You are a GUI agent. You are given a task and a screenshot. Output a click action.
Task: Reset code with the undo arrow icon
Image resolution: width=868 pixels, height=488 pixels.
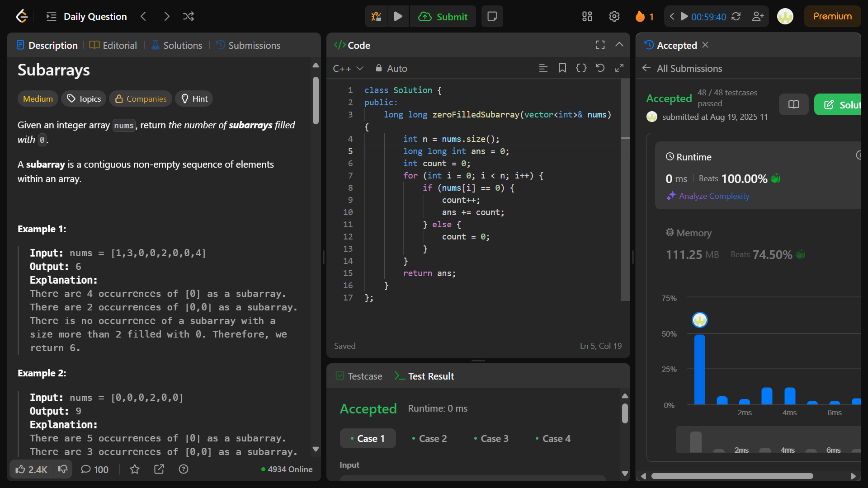click(600, 68)
